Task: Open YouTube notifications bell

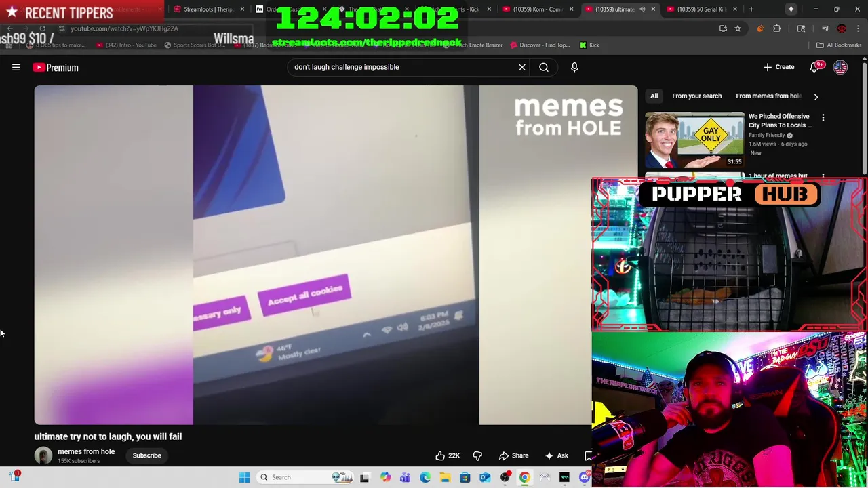Action: click(816, 67)
